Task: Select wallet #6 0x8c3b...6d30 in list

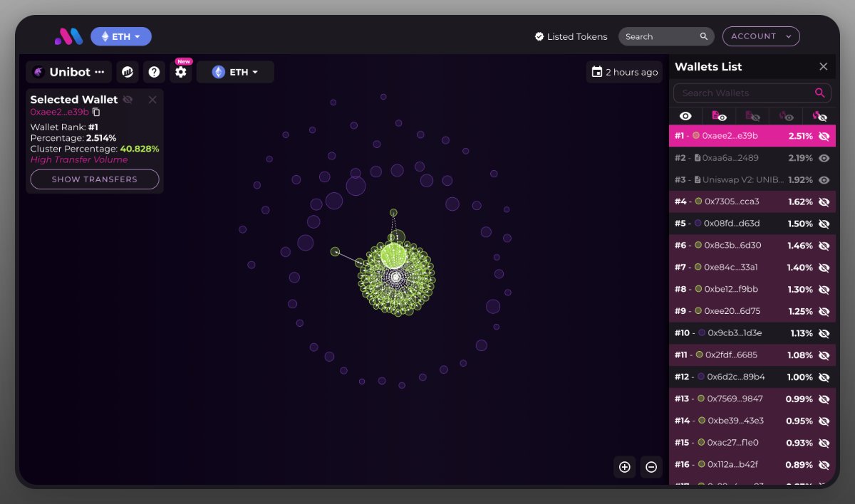Action: (752, 246)
